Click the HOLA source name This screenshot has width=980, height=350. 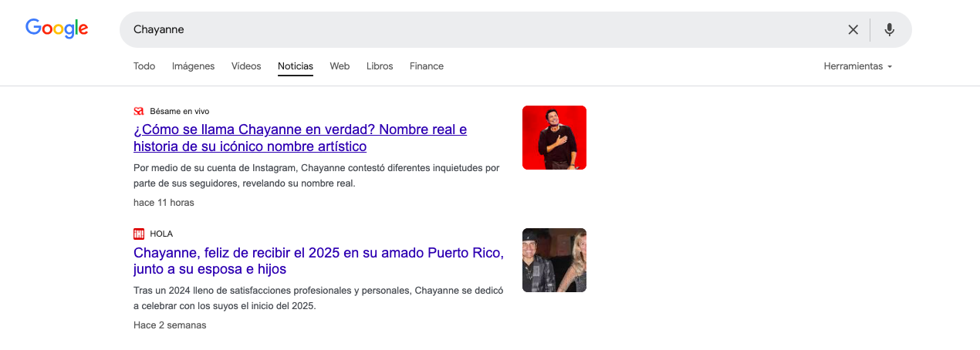[161, 234]
